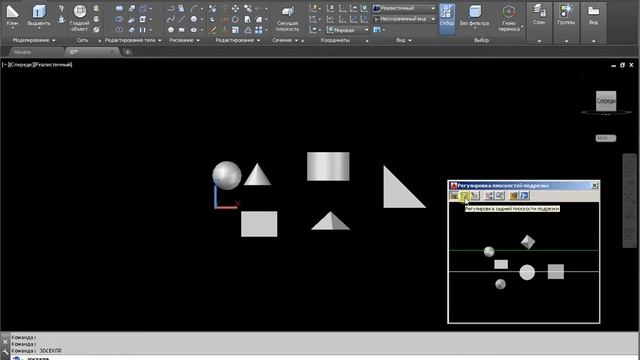The height and width of the screenshot is (360, 640).
Task: Click the [-] viewport control in drawing area
Action: 4,64
